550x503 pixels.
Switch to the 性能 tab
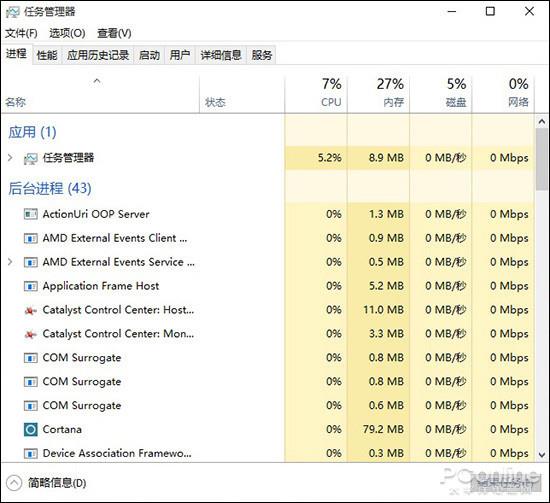47,55
